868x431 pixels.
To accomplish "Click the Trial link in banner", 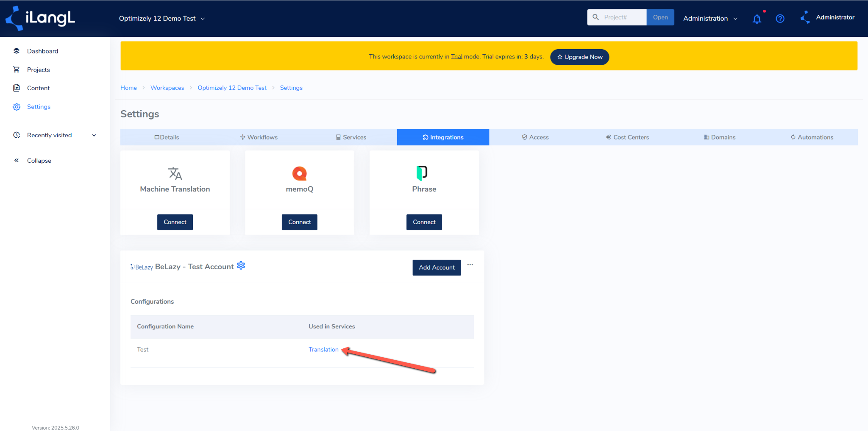I will [x=456, y=57].
